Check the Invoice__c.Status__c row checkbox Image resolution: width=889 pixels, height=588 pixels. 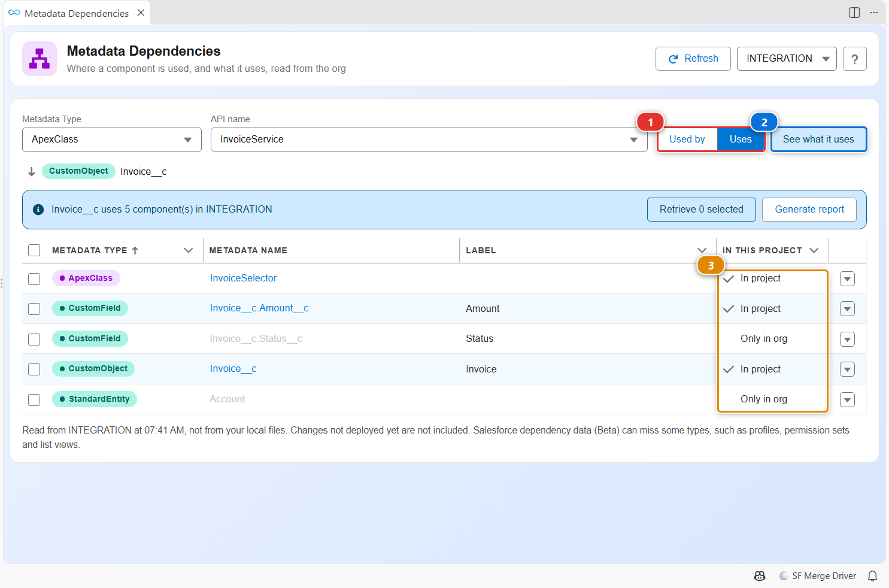(34, 340)
